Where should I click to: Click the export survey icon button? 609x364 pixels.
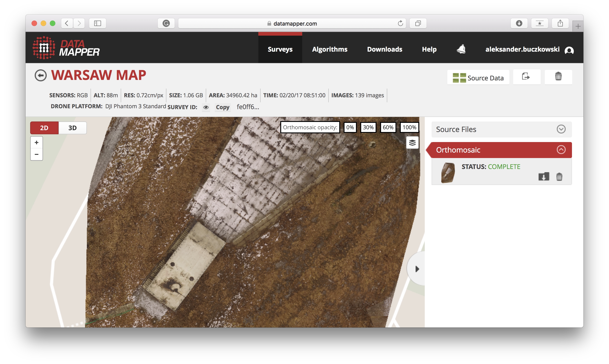(x=526, y=77)
